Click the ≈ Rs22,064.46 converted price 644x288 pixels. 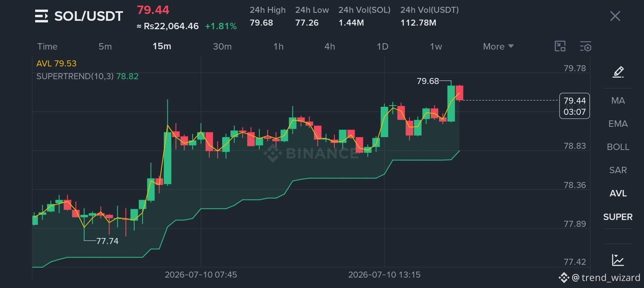pyautogui.click(x=168, y=26)
